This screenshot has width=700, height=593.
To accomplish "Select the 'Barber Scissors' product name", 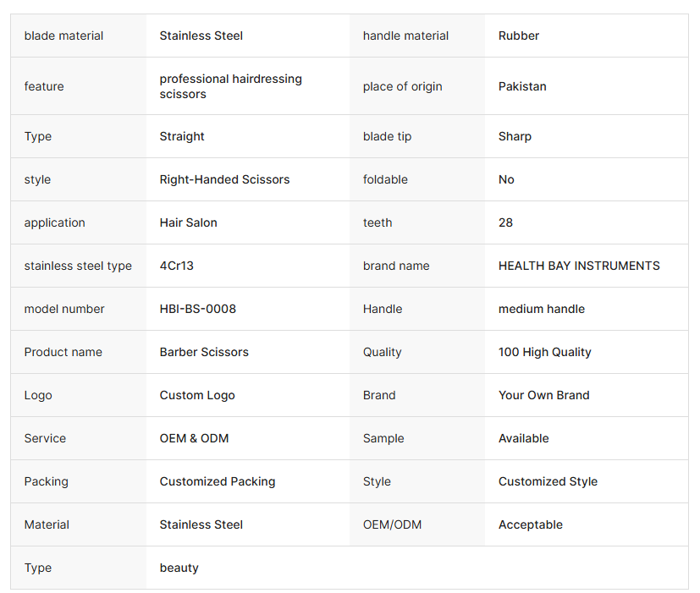I will point(204,352).
